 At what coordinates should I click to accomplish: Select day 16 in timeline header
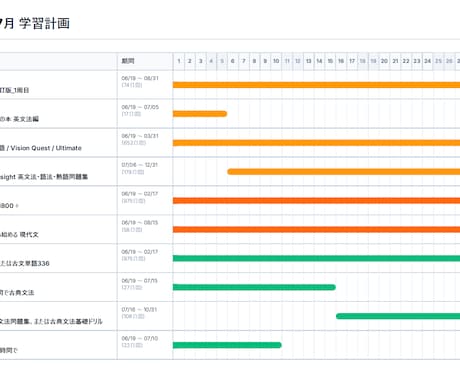(341, 61)
